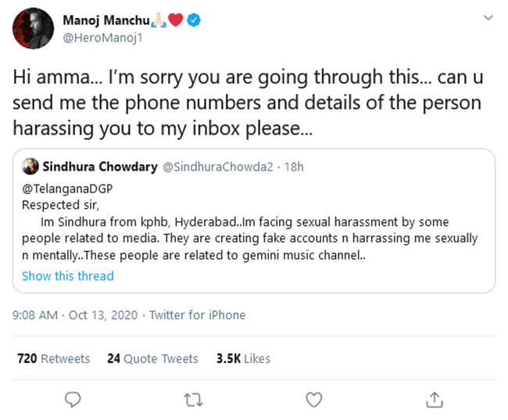View the 3.5K Likes list
Image resolution: width=508 pixels, height=420 pixels.
pyautogui.click(x=243, y=358)
